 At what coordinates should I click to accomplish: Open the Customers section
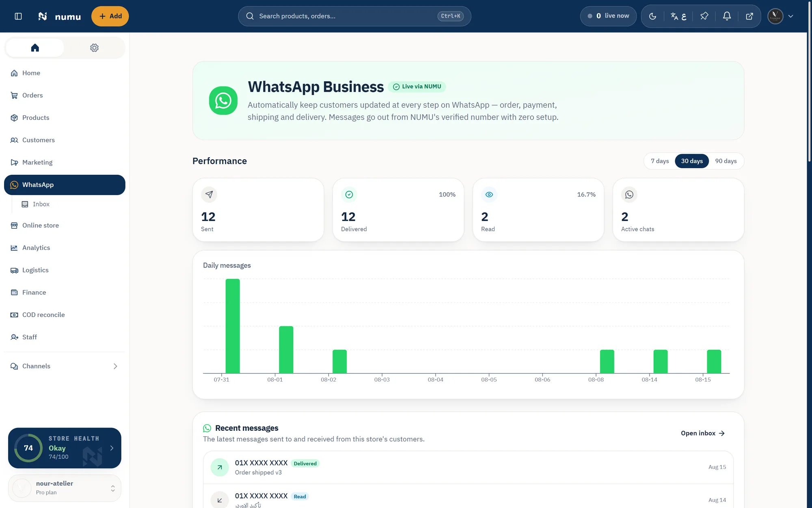tap(65, 140)
